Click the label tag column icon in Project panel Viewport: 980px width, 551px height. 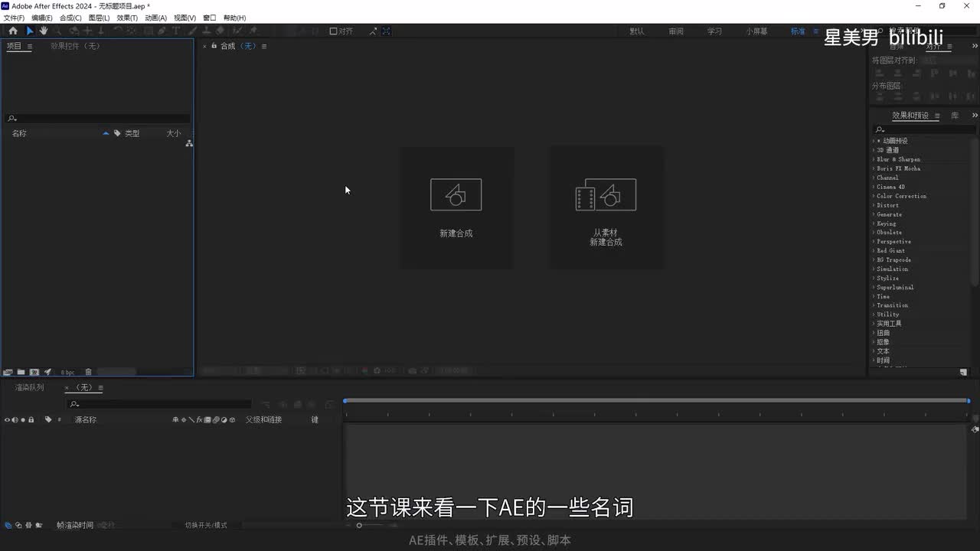(x=117, y=133)
